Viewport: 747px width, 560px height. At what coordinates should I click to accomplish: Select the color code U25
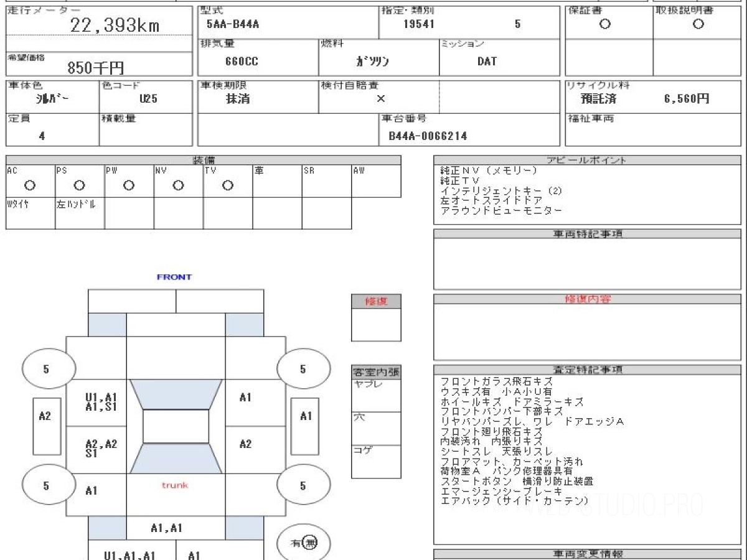(x=148, y=99)
